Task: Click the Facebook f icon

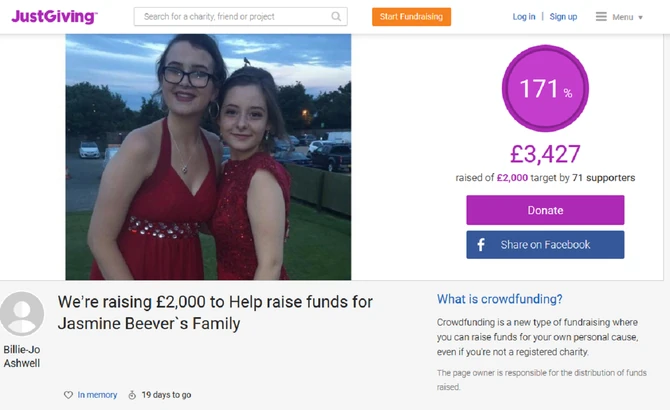Action: pyautogui.click(x=481, y=245)
